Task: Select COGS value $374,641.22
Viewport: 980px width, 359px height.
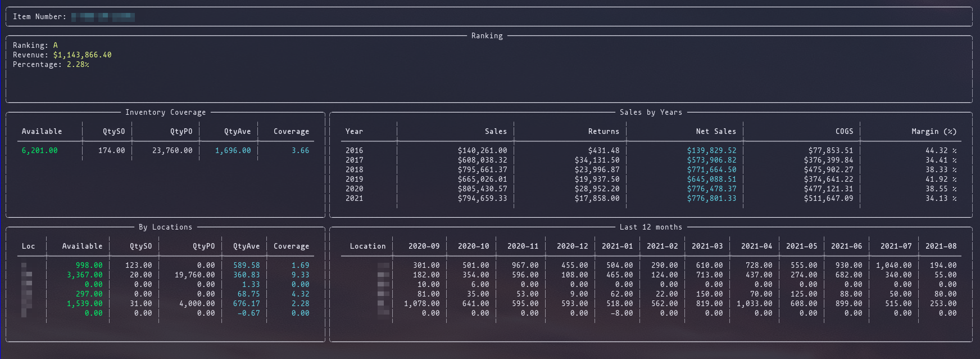Action: tap(829, 179)
